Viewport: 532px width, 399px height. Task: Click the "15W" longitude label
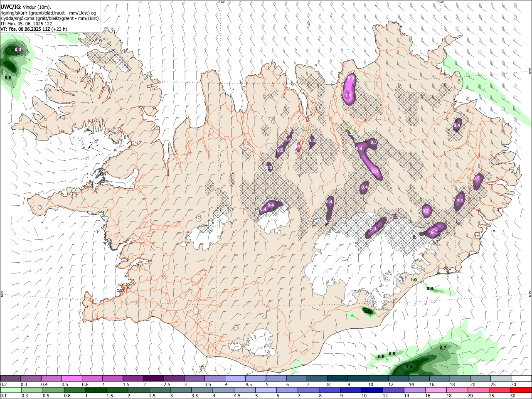[x=440, y=2]
